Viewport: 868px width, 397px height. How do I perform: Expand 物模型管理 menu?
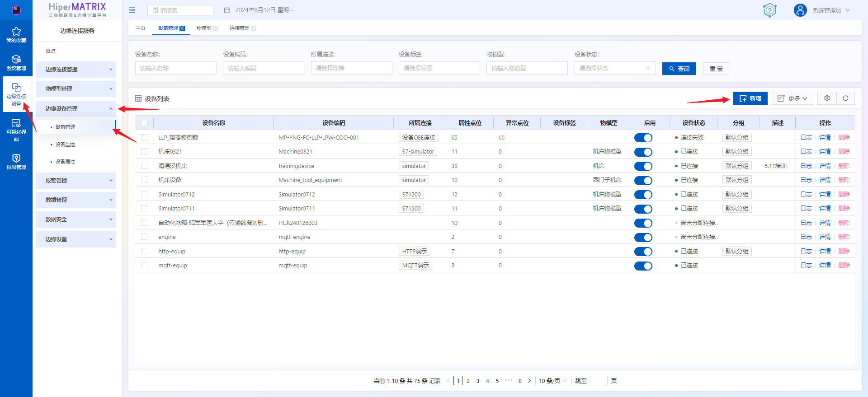point(76,89)
